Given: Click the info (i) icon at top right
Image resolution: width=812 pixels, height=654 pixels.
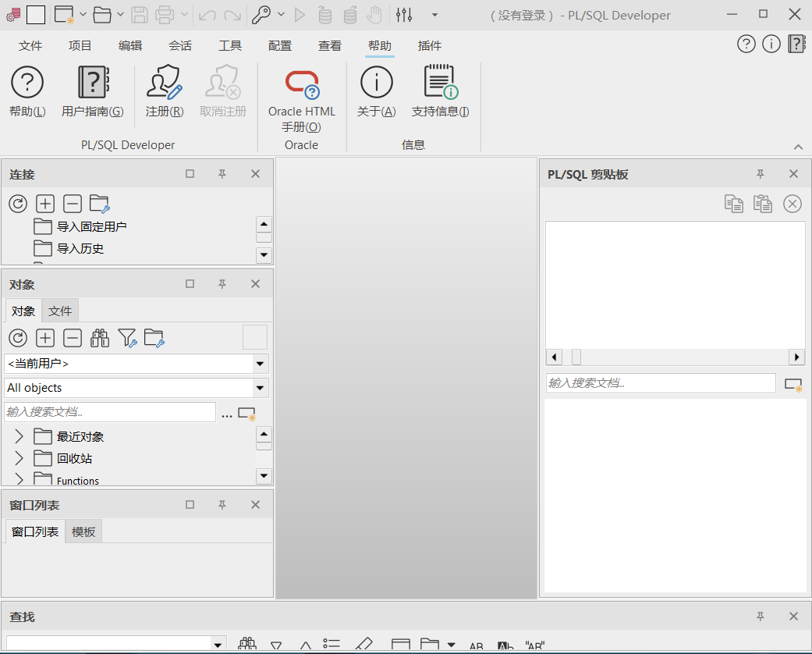Looking at the screenshot, I should 771,44.
